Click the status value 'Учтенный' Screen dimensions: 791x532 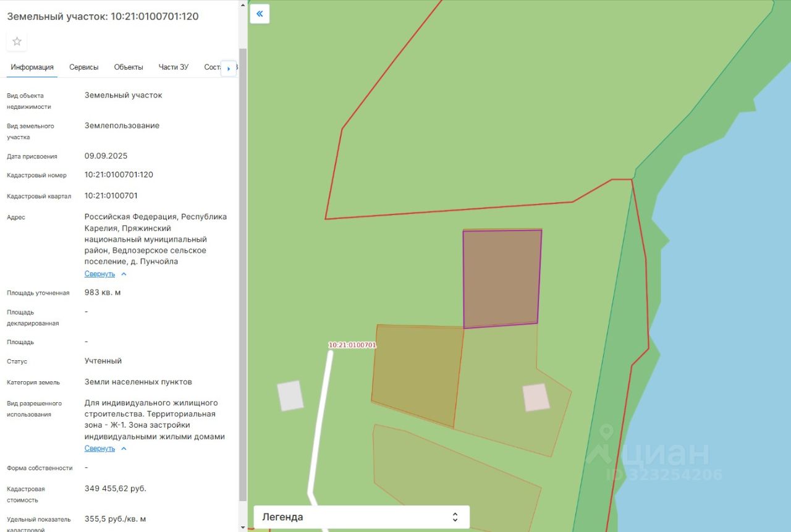[103, 361]
